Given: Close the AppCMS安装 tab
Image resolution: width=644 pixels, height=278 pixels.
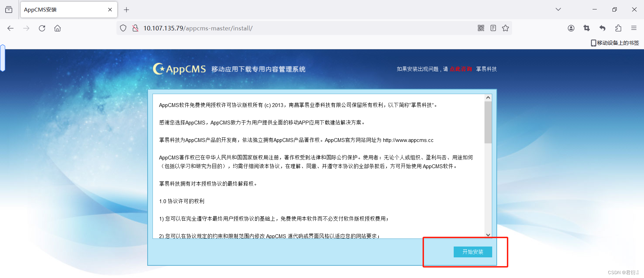Looking at the screenshot, I should click(110, 10).
